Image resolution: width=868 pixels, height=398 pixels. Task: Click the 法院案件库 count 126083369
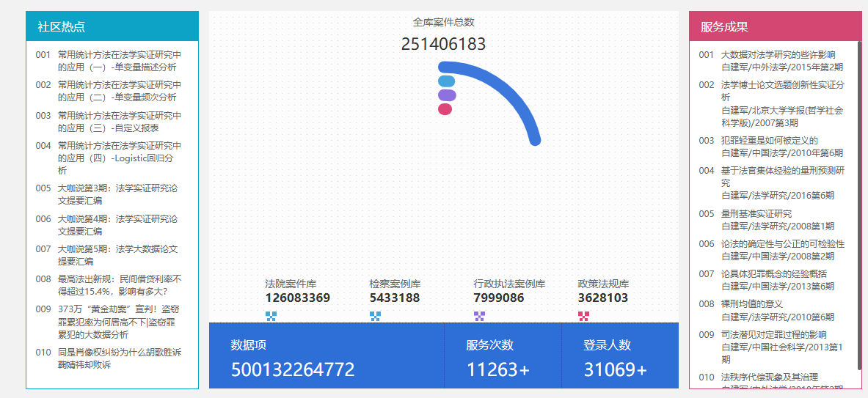click(x=297, y=298)
